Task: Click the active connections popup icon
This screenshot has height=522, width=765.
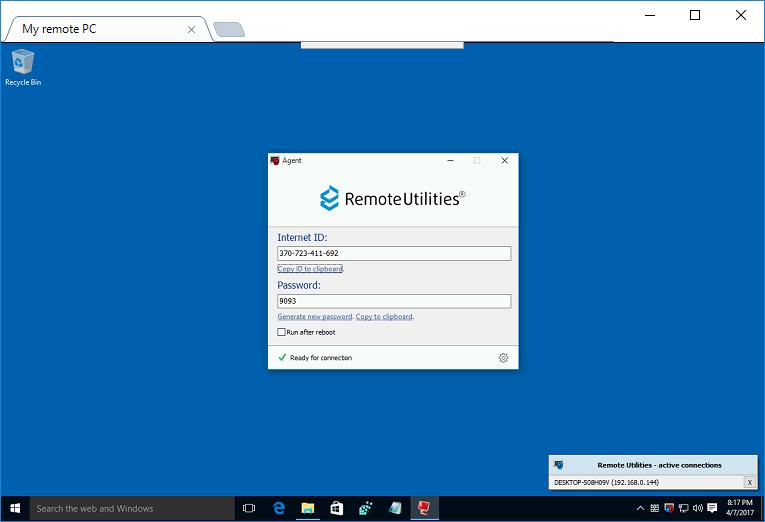Action: coord(559,465)
